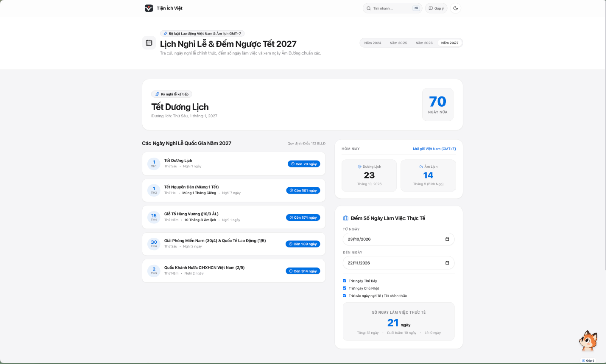Click the Các Ngày Nghỉ Lễ Quốc Gia Năm 2027 heading

[x=187, y=143]
